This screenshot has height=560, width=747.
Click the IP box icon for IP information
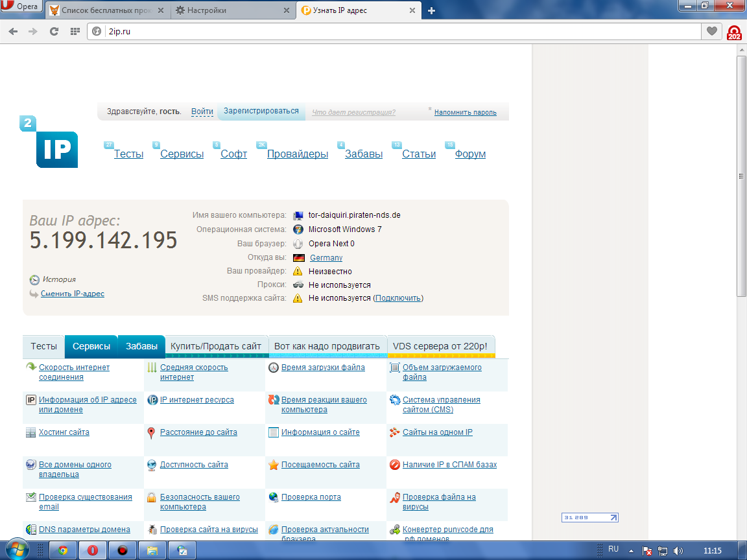[x=31, y=400]
